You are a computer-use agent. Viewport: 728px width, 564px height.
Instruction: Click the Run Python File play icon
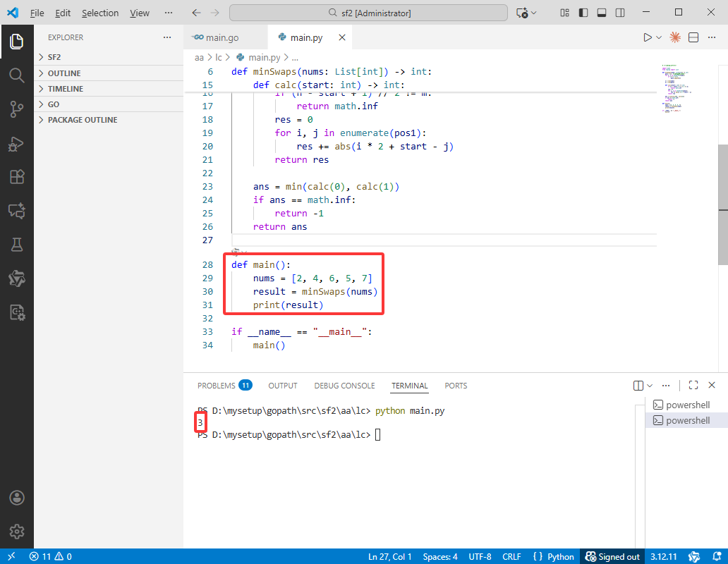(x=647, y=37)
